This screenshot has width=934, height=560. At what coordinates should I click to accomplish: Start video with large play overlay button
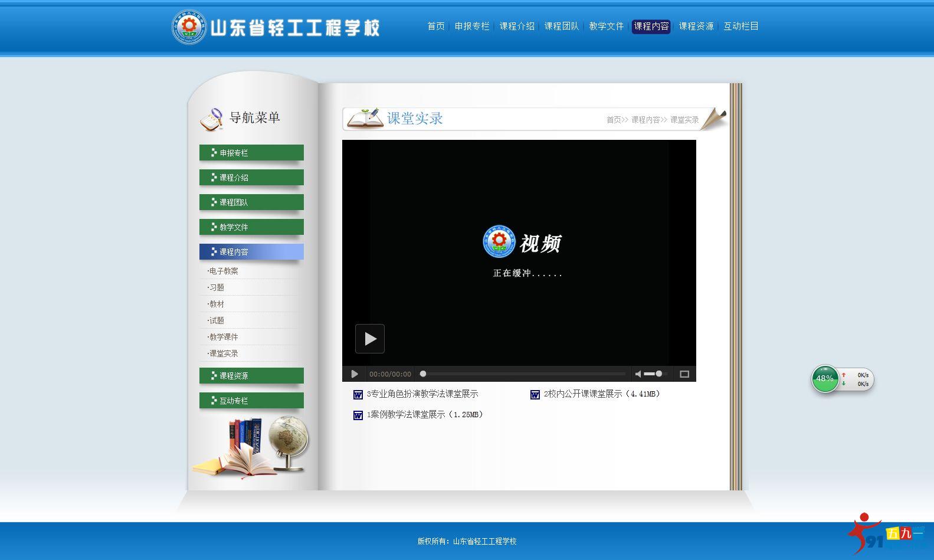(x=370, y=339)
